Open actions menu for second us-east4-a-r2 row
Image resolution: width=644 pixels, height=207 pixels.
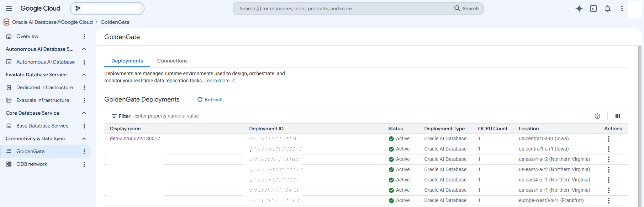point(609,170)
